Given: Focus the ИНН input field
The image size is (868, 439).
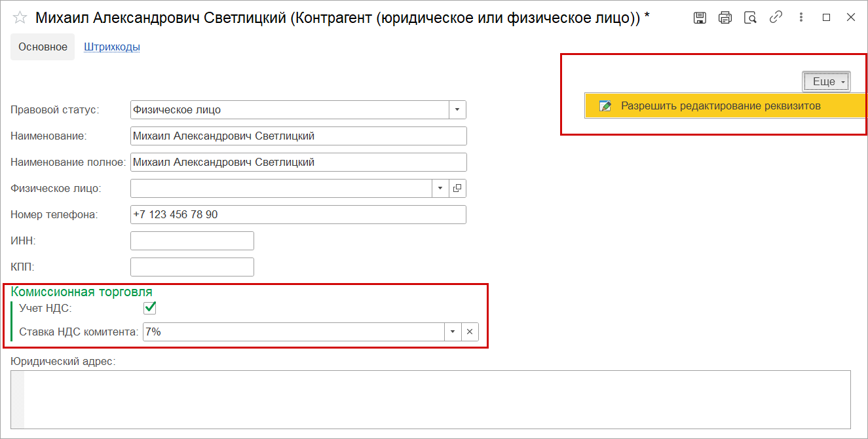Looking at the screenshot, I should (192, 241).
